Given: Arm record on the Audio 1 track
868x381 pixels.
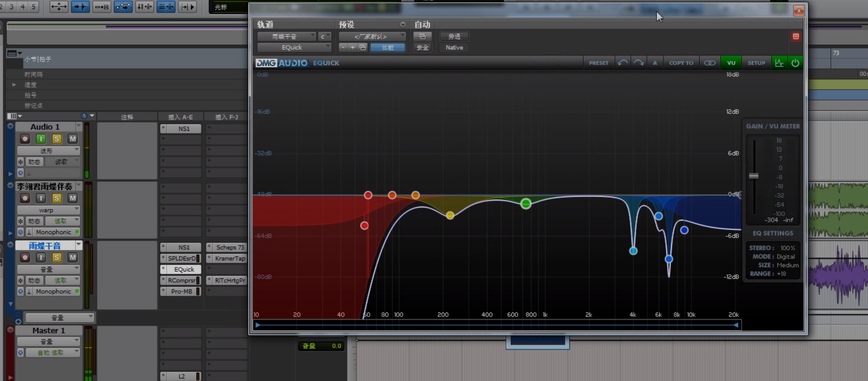Looking at the screenshot, I should 25,139.
